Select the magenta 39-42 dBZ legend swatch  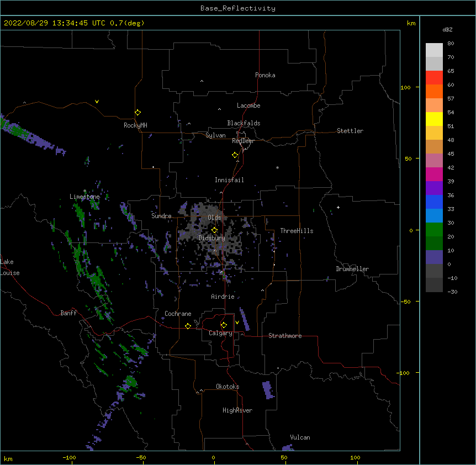point(434,174)
